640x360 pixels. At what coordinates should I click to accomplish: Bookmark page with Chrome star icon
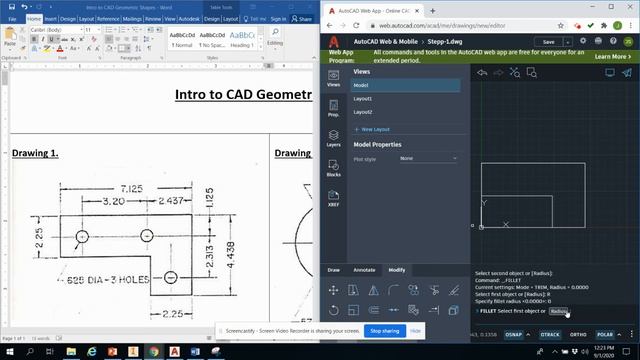(x=561, y=25)
